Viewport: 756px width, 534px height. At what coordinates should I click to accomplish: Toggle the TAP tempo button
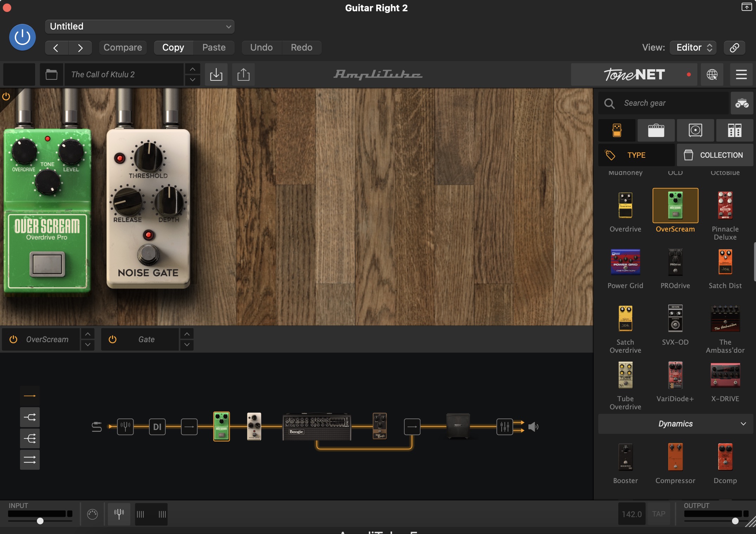click(x=659, y=514)
